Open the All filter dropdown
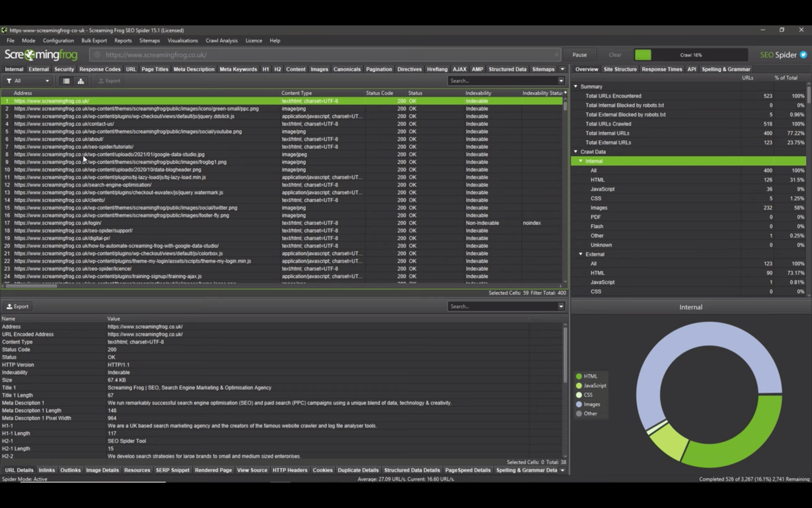 tap(29, 81)
